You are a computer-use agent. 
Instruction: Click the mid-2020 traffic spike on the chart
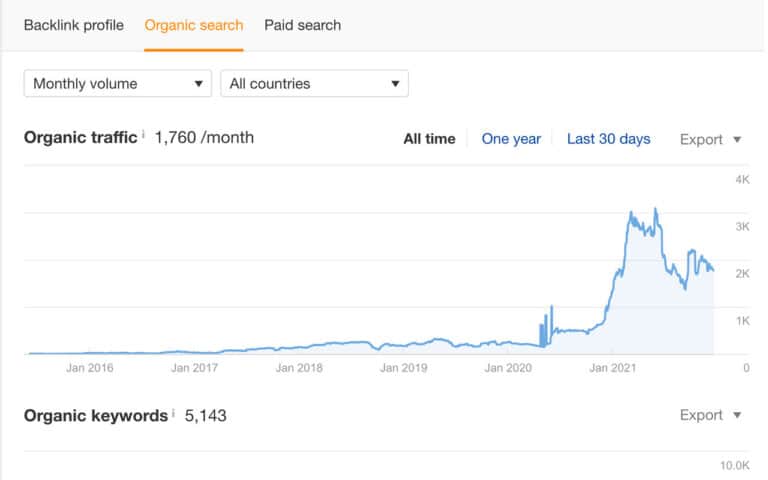point(549,307)
